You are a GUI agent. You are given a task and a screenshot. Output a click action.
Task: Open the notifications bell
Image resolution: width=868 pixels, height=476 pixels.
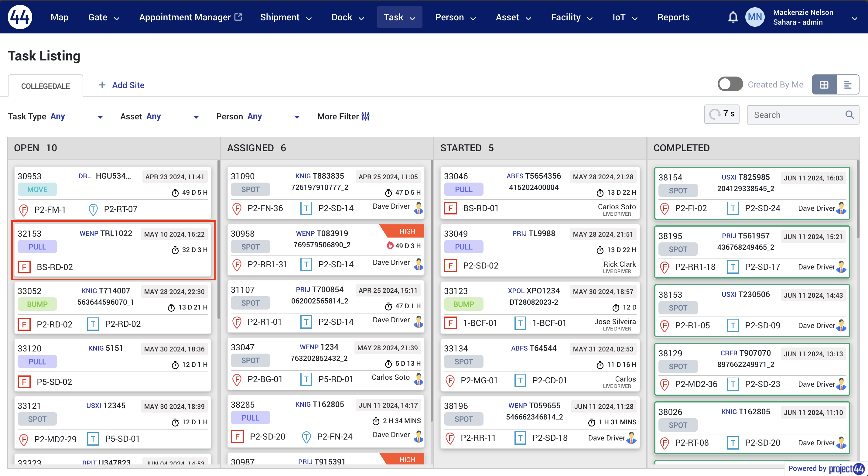(x=733, y=17)
